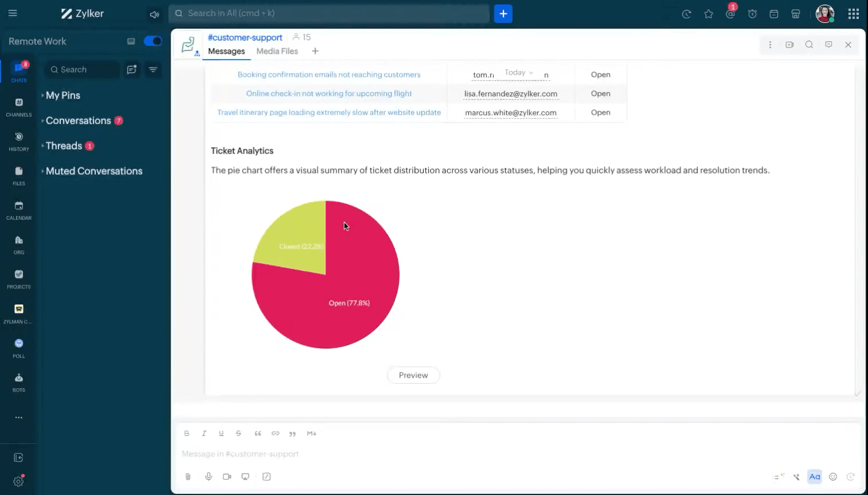Click the blue plus create button
This screenshot has width=868, height=495.
pos(503,14)
